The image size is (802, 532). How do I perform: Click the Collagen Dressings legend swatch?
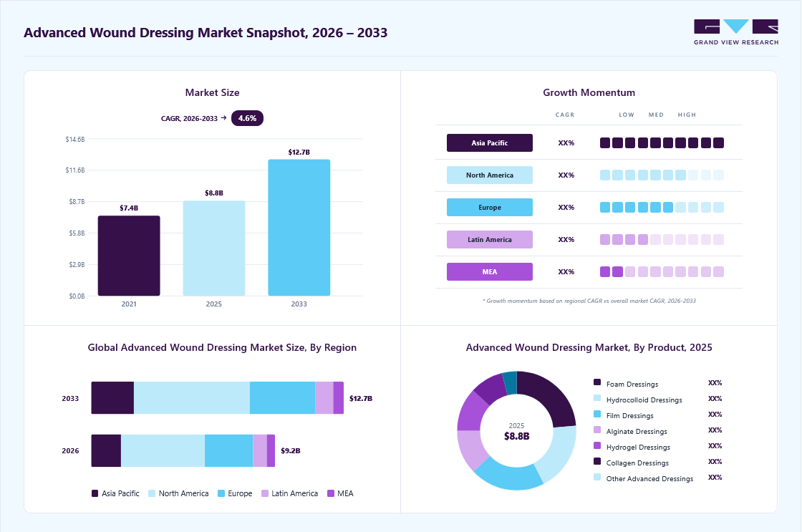click(x=597, y=461)
